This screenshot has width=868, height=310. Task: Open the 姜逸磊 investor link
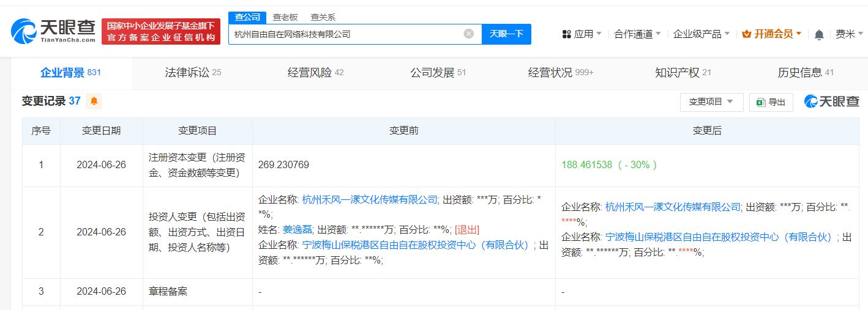point(297,229)
